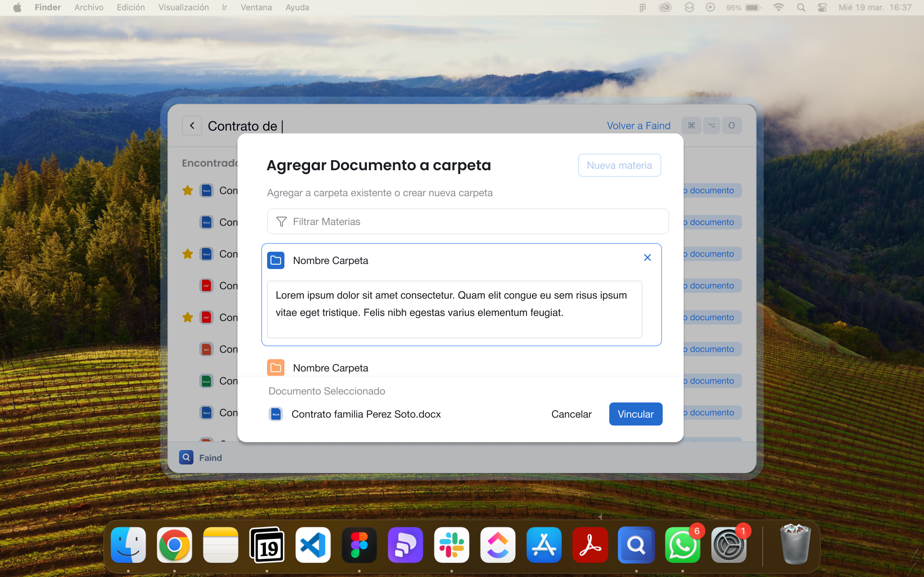Image resolution: width=924 pixels, height=577 pixels.
Task: Click the orange folder icon of second carpeta
Action: (x=276, y=367)
